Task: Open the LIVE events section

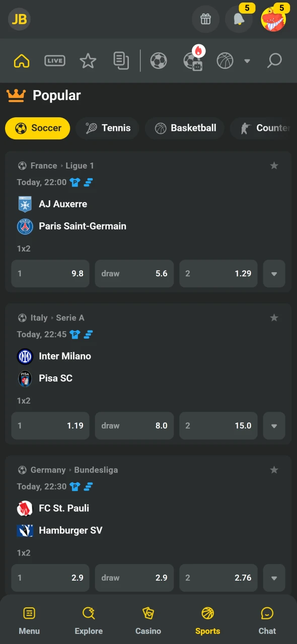Action: coord(55,60)
